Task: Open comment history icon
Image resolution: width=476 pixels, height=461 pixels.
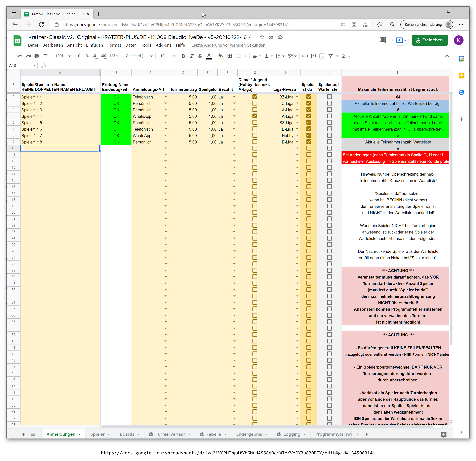Action: coord(383,40)
